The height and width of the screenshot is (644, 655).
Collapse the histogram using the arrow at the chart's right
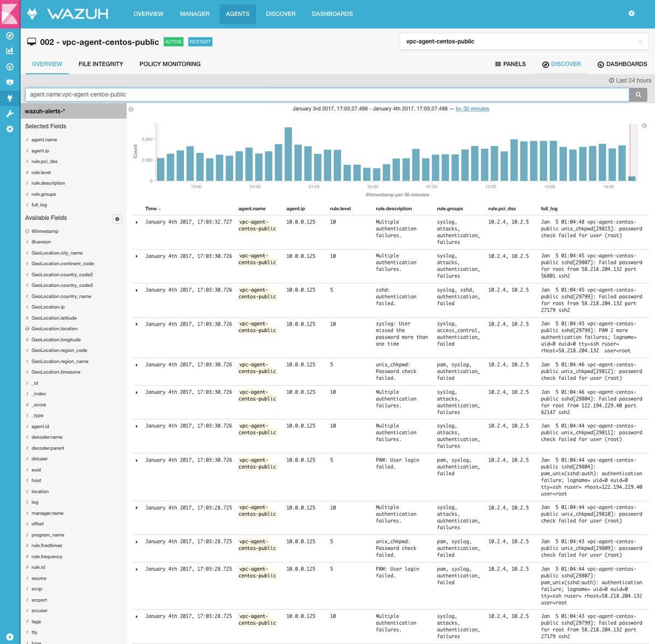click(x=644, y=126)
